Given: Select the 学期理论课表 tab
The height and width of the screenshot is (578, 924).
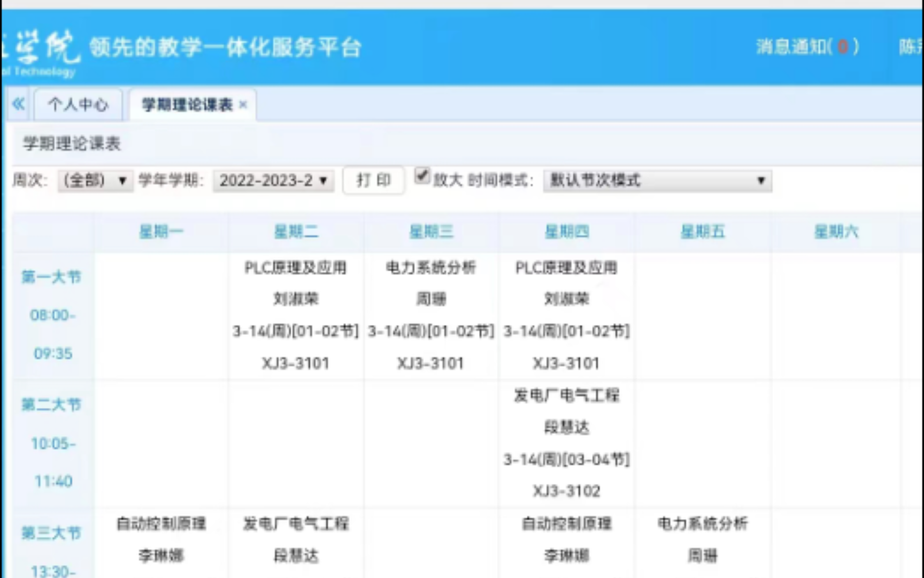Looking at the screenshot, I should pyautogui.click(x=187, y=104).
